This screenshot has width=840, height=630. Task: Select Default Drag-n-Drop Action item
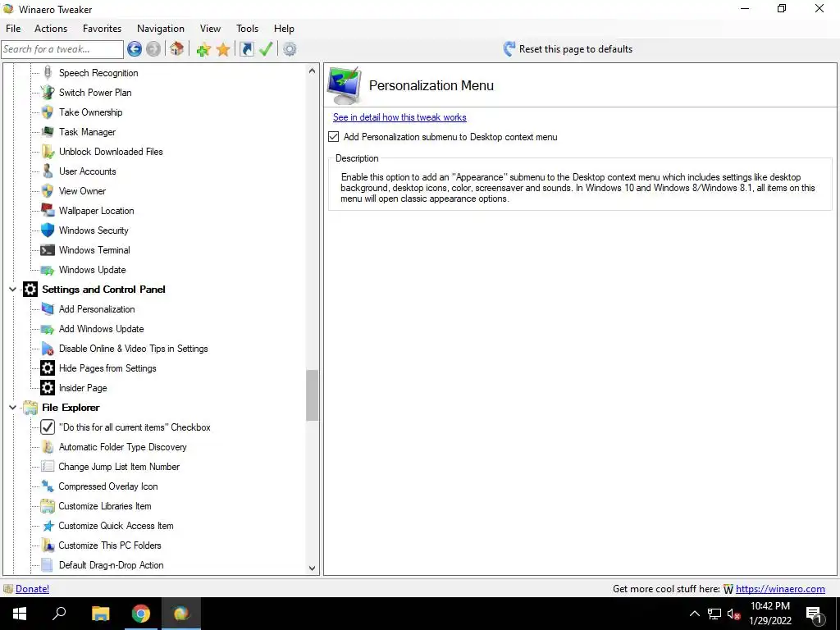click(111, 565)
